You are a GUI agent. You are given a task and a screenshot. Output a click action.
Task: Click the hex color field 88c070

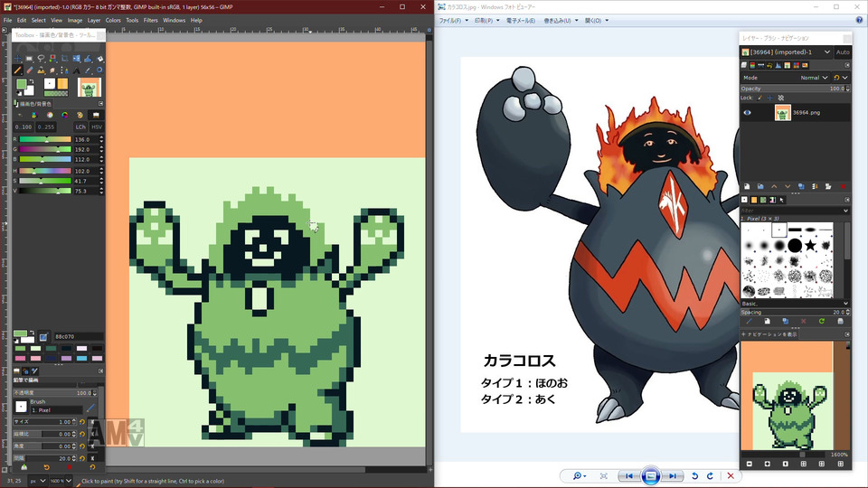tap(78, 336)
